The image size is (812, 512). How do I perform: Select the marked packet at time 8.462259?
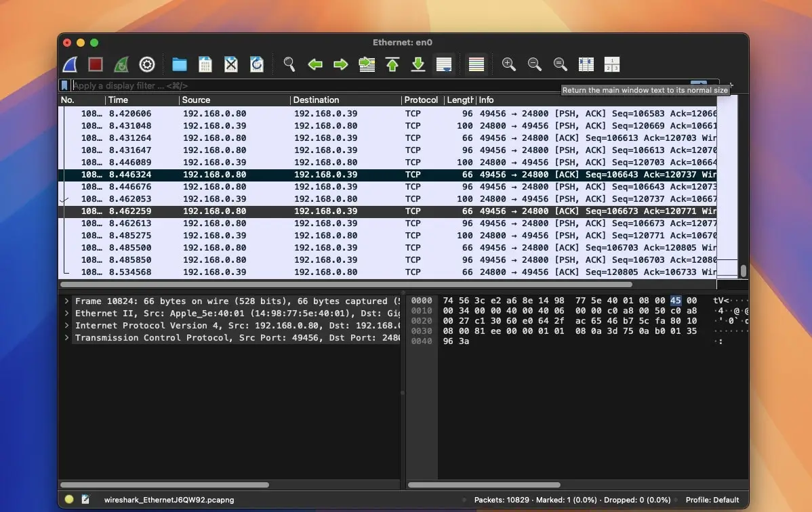pyautogui.click(x=388, y=211)
